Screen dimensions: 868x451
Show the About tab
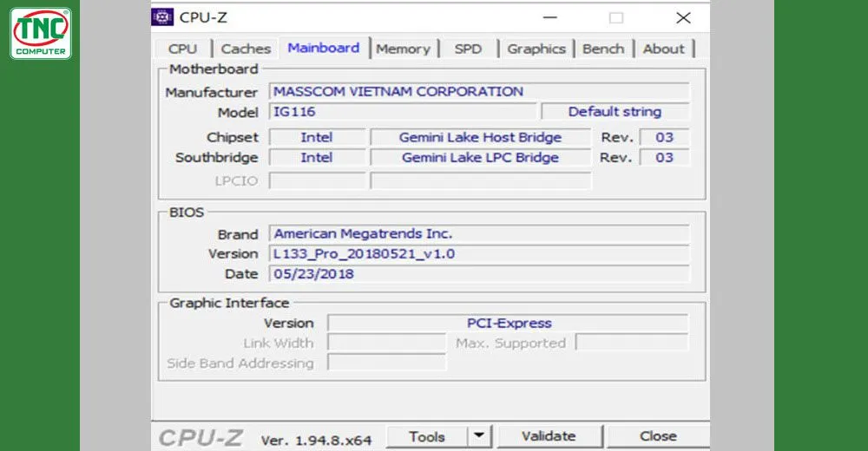(663, 49)
